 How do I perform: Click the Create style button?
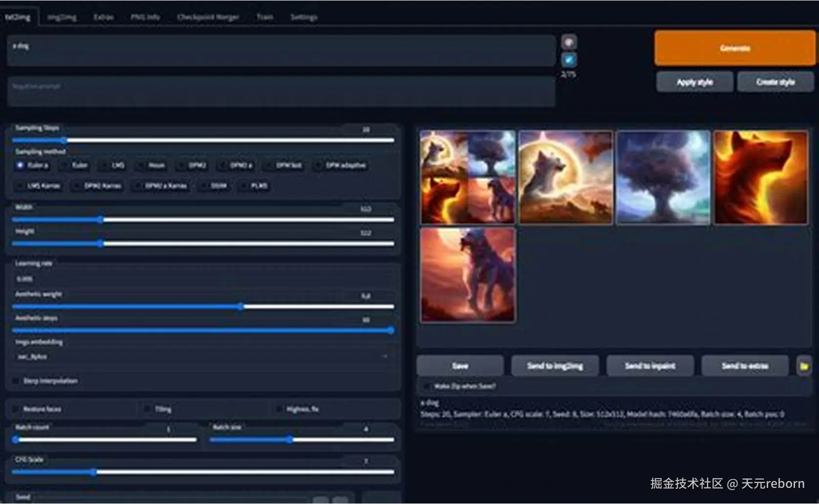point(775,82)
